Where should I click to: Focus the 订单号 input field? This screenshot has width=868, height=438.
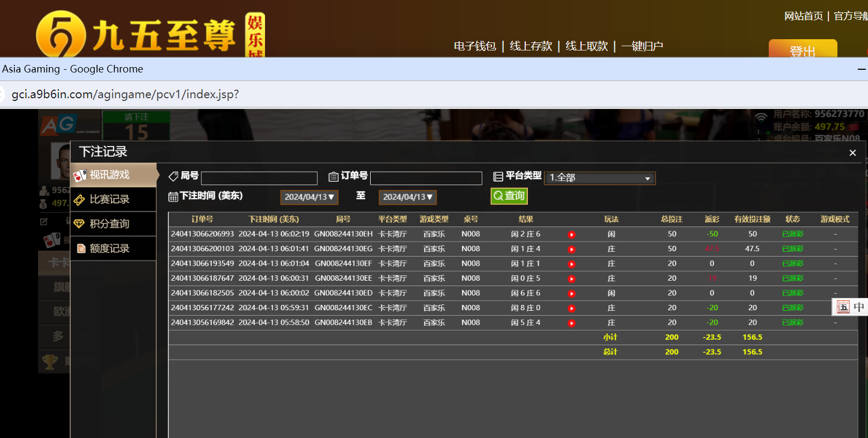[426, 178]
